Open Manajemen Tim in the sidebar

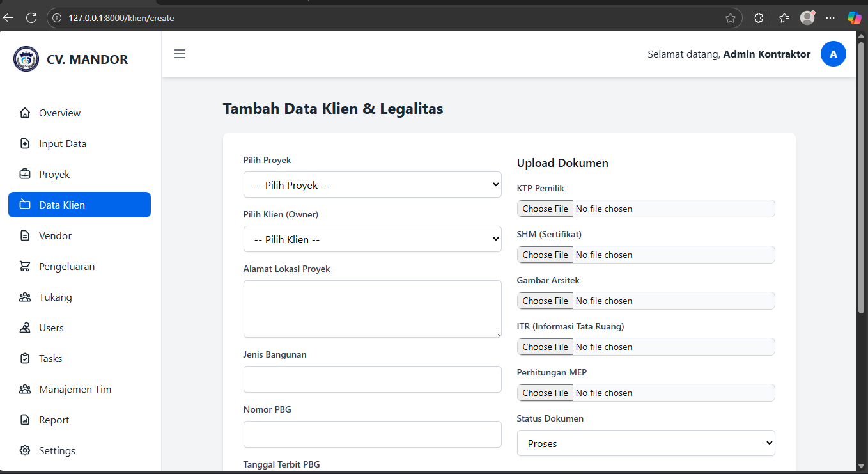pyautogui.click(x=75, y=390)
